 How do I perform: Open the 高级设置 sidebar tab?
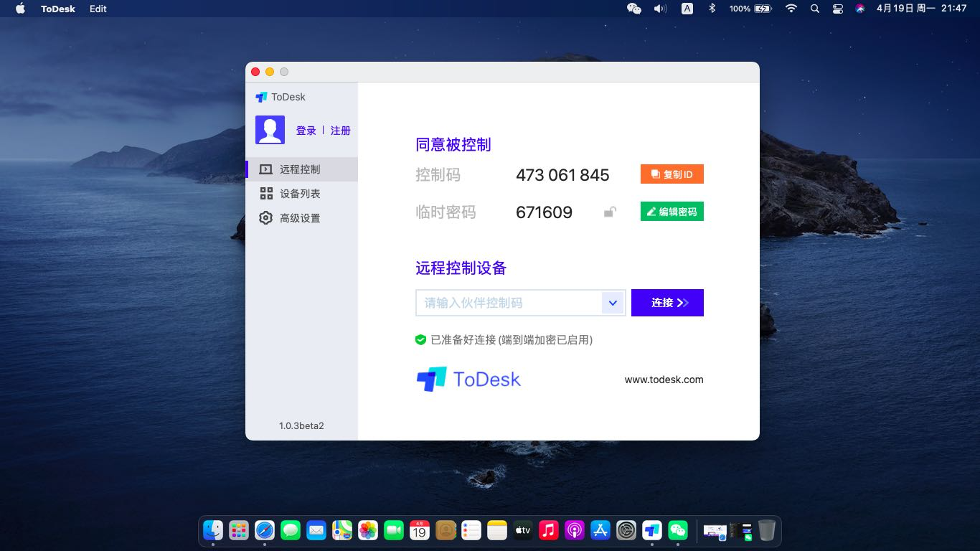pos(301,218)
